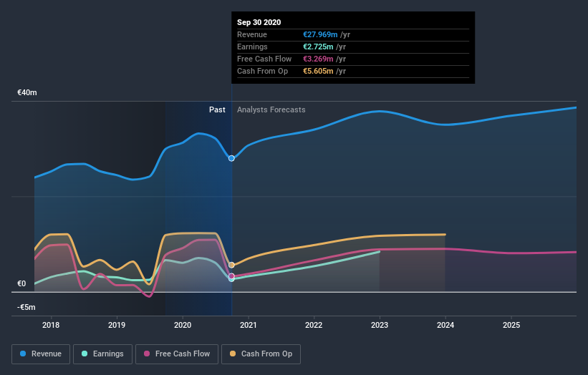Screen dimensions: 588x375
Task: Click the 2024 x-axis label
Action: pyautogui.click(x=445, y=325)
